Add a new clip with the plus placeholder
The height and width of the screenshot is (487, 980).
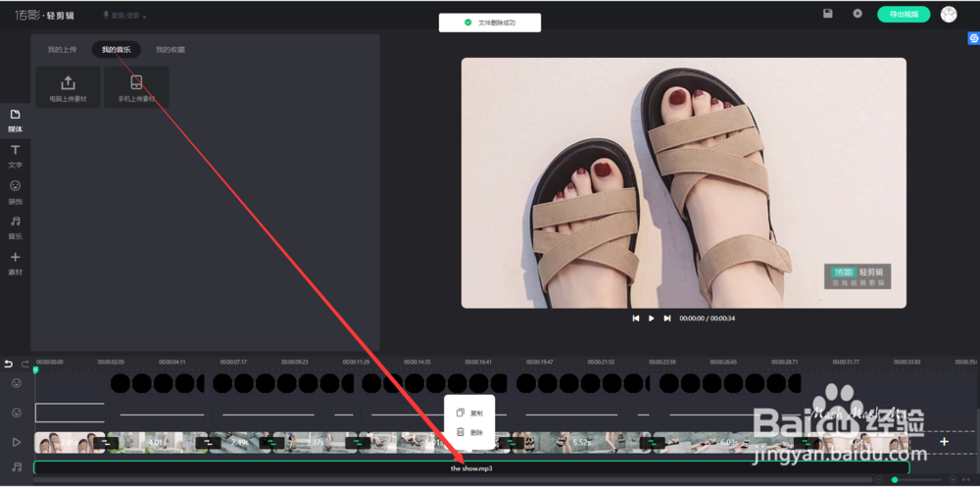click(945, 442)
